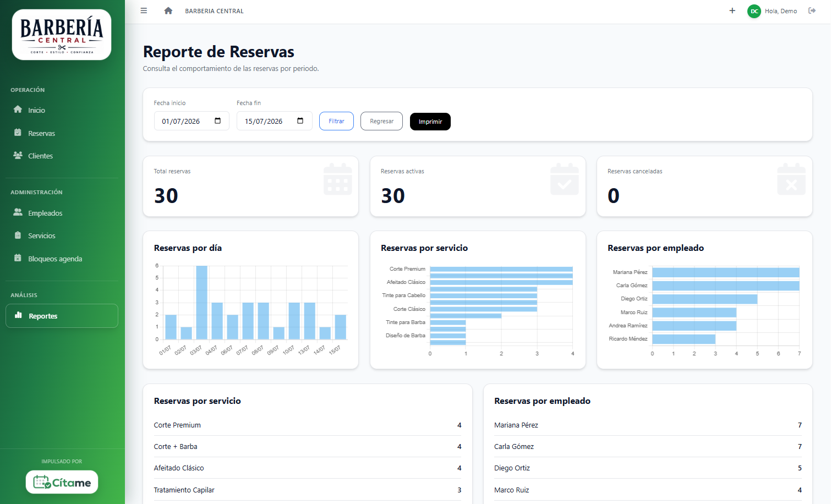Open calendar picker for Fecha inicio
831x504 pixels.
pos(217,121)
